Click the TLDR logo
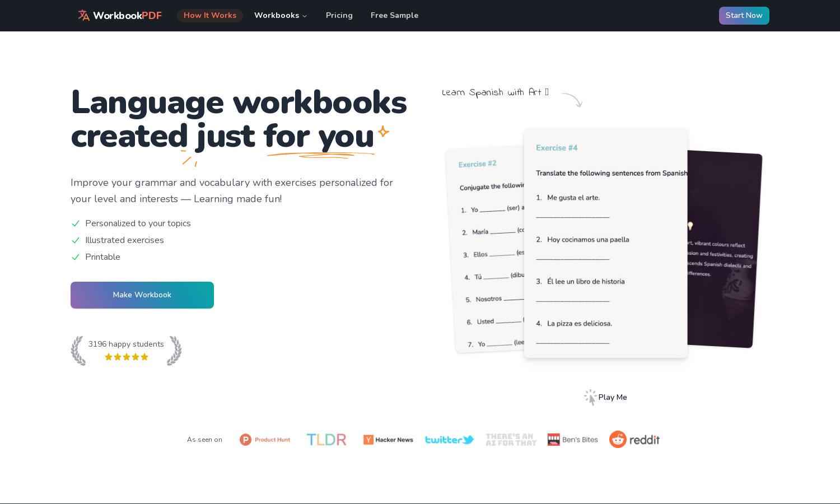Screen dimensions: 840x504 point(326,440)
